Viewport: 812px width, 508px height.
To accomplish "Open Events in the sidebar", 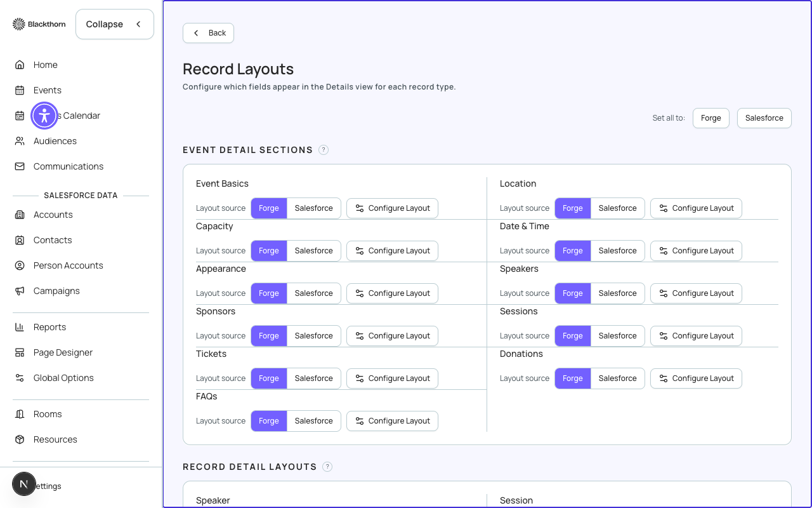I will pos(81,90).
